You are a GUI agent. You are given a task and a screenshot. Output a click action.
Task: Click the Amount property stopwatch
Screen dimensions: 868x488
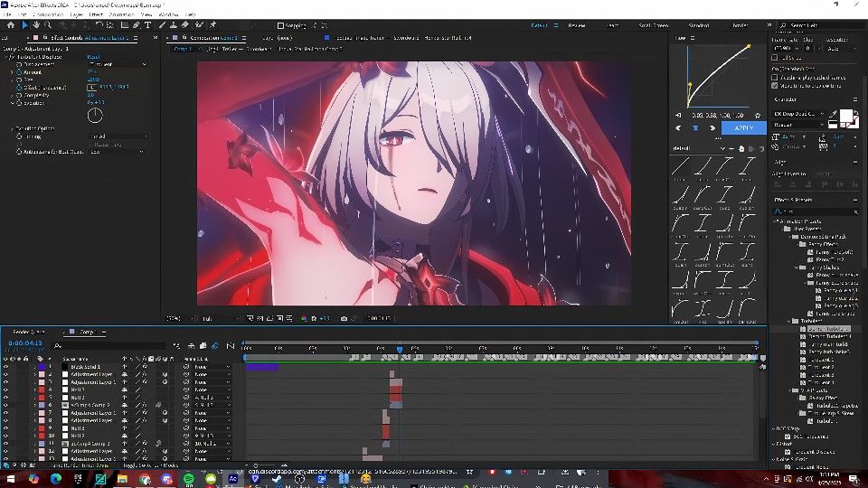click(x=19, y=72)
